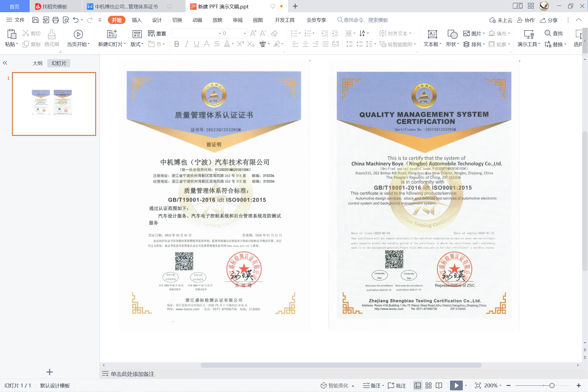This screenshot has height=392, width=588.
Task: Toggle underline formatting
Action: pyautogui.click(x=196, y=44)
